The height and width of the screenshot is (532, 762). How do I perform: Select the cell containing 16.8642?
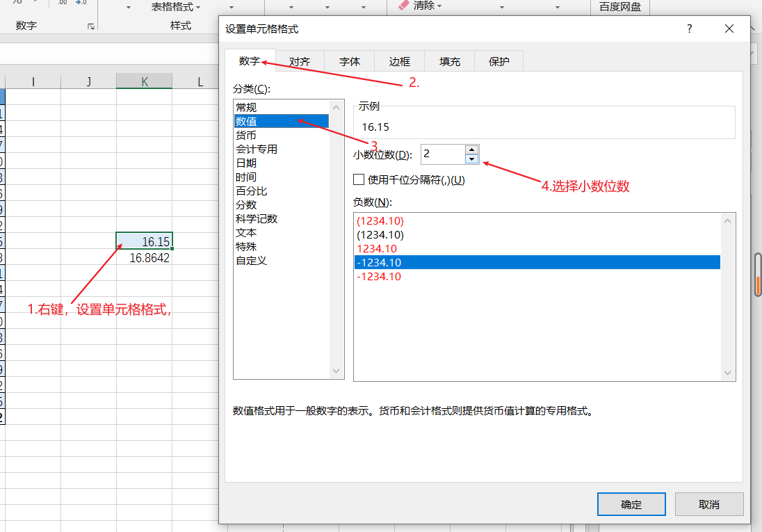click(x=145, y=257)
